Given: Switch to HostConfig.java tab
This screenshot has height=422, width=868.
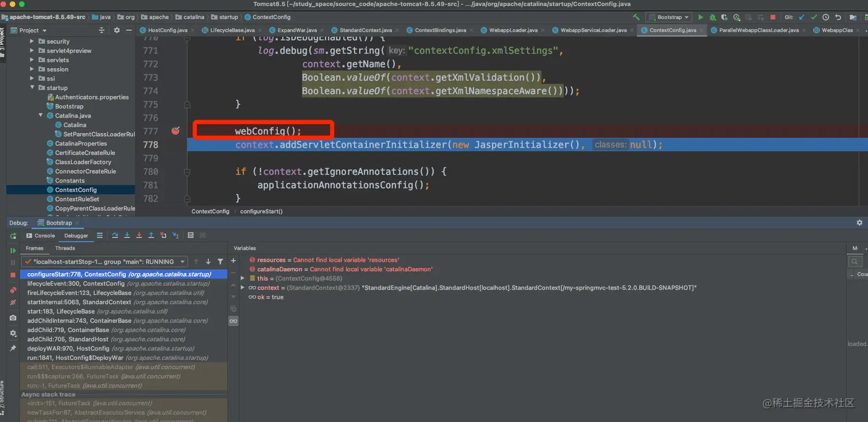Looking at the screenshot, I should coord(168,30).
